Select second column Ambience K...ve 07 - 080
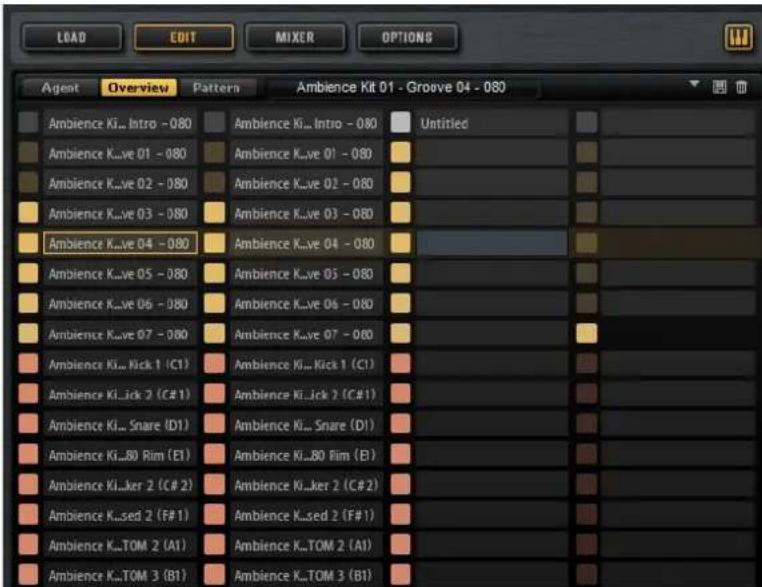The height and width of the screenshot is (587, 762). [306, 334]
